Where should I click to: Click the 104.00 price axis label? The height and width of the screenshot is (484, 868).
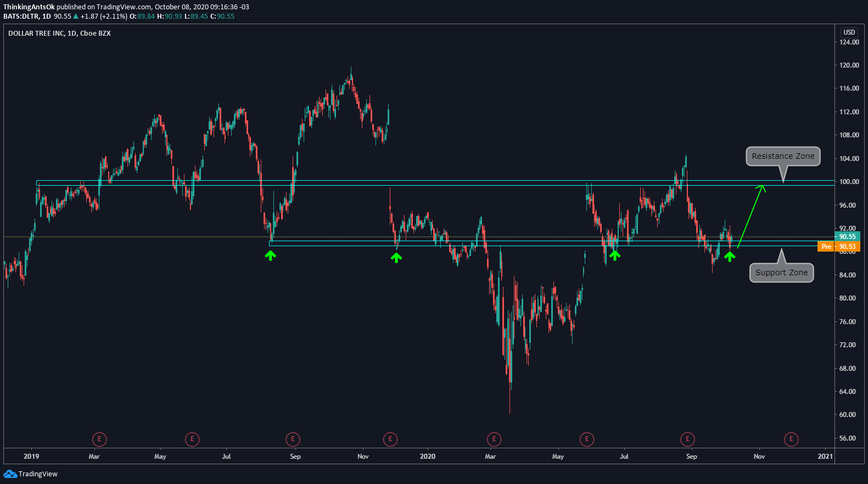(x=849, y=159)
